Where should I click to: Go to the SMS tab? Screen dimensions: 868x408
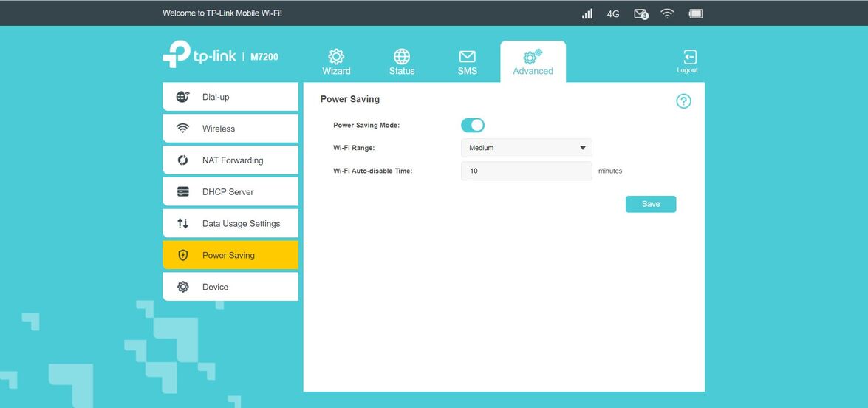tap(467, 62)
